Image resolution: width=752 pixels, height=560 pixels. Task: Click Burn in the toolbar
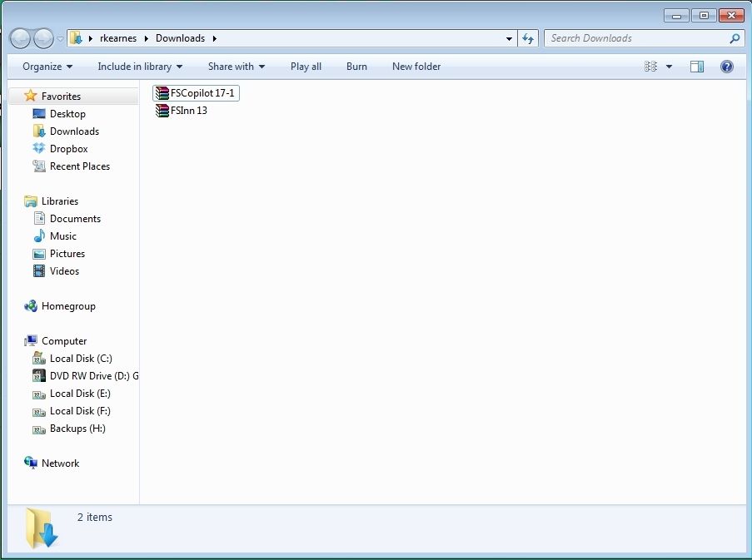coord(356,67)
